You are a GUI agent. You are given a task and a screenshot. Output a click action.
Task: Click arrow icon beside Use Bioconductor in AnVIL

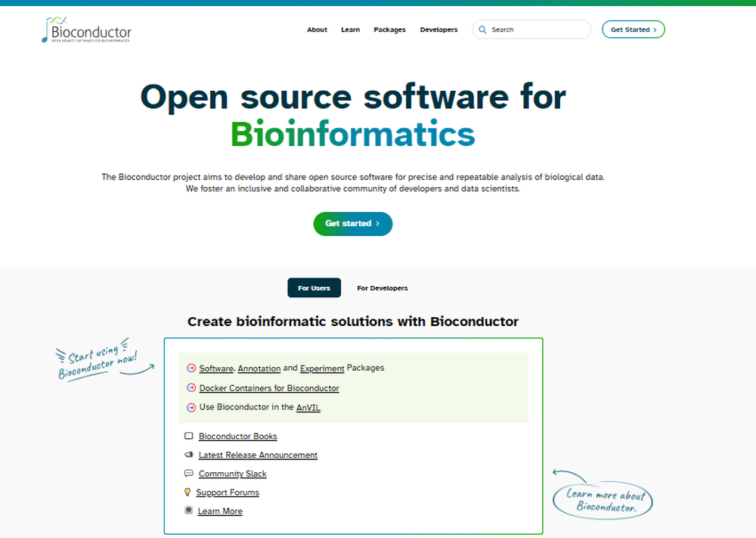tap(191, 407)
